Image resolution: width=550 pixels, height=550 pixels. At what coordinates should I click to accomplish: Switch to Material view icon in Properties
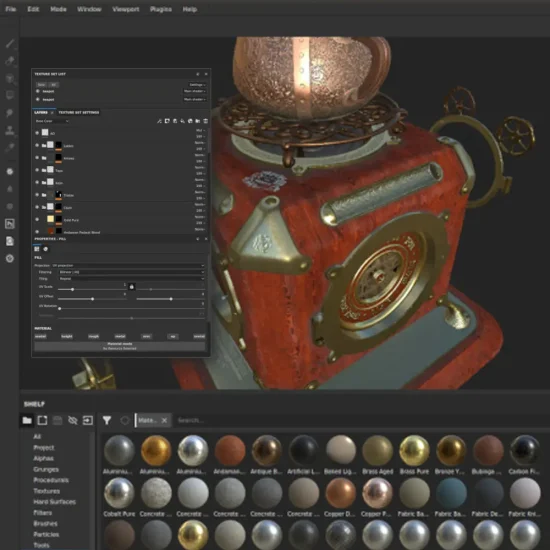37,249
